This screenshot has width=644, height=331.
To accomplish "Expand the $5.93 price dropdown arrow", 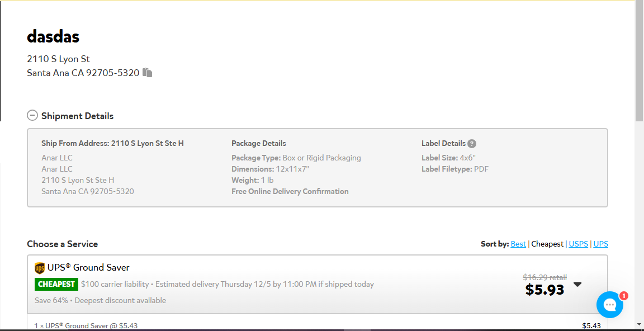I will pos(577,285).
